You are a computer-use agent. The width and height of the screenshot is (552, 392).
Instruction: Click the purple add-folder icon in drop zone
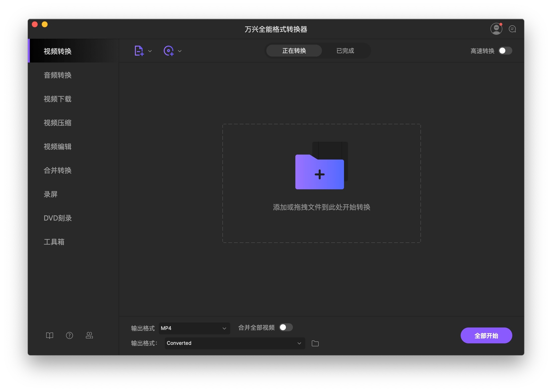click(x=320, y=172)
